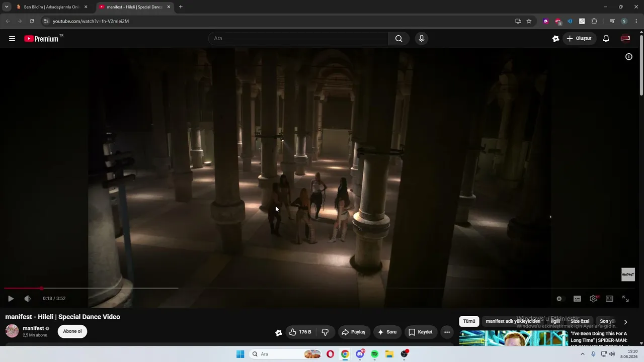
Task: Expand the tab search dropdown
Action: click(7, 7)
